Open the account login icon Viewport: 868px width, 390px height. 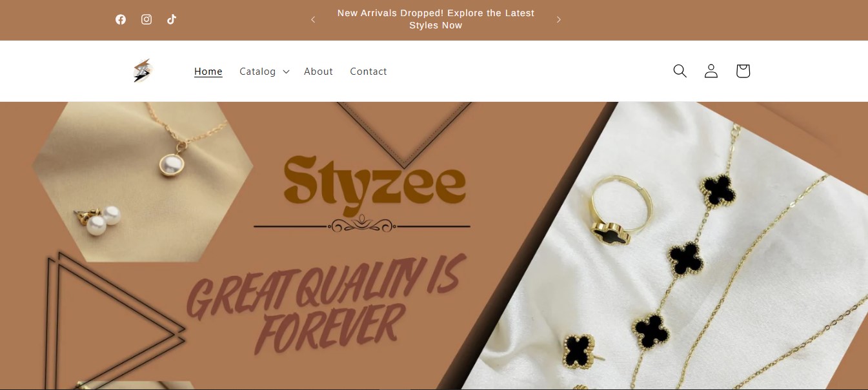tap(711, 71)
